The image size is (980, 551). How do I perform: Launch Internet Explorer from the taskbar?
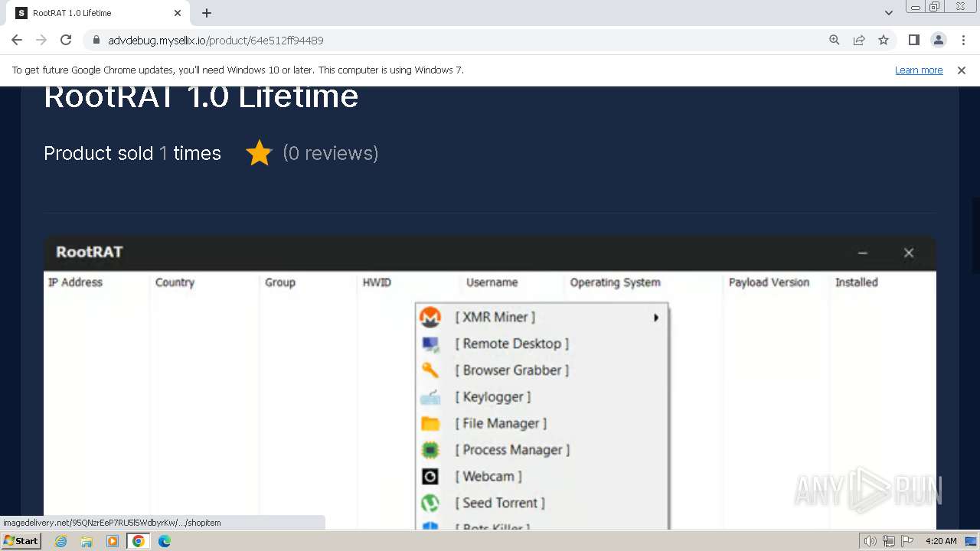coord(61,541)
